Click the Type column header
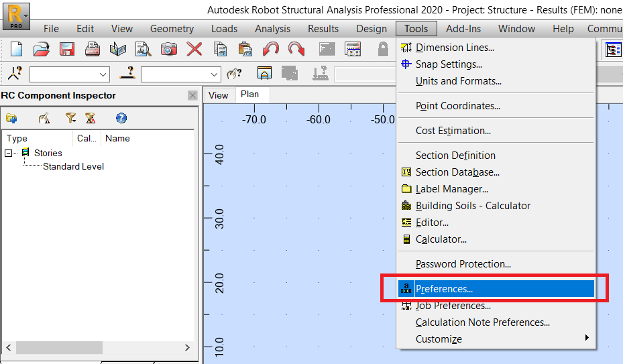The height and width of the screenshot is (364, 623). [38, 138]
